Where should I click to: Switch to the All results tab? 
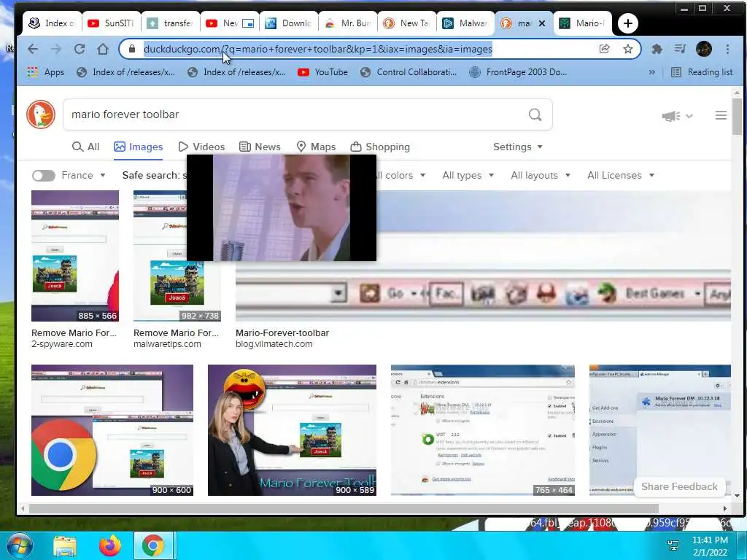(x=86, y=147)
